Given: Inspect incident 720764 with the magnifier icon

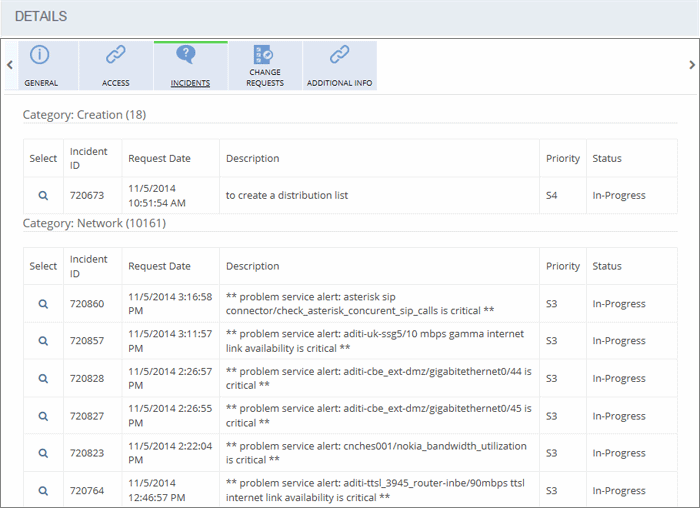Looking at the screenshot, I should click(43, 491).
